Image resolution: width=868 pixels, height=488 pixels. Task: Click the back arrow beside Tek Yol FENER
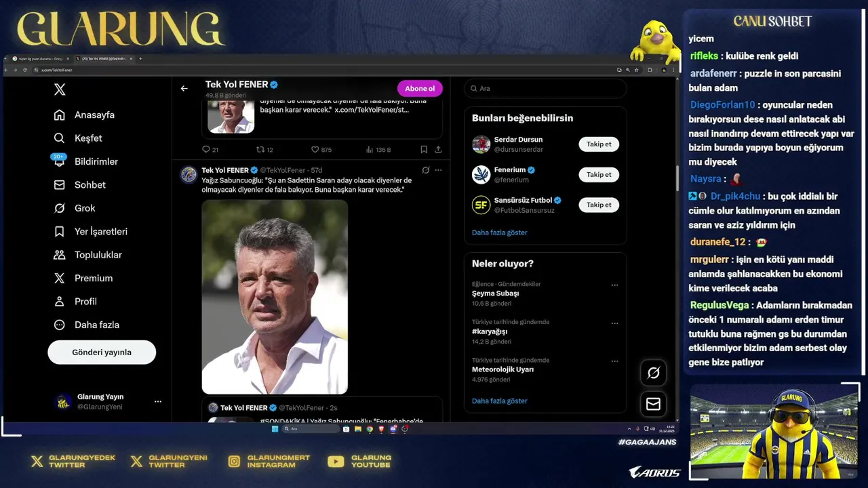point(184,89)
